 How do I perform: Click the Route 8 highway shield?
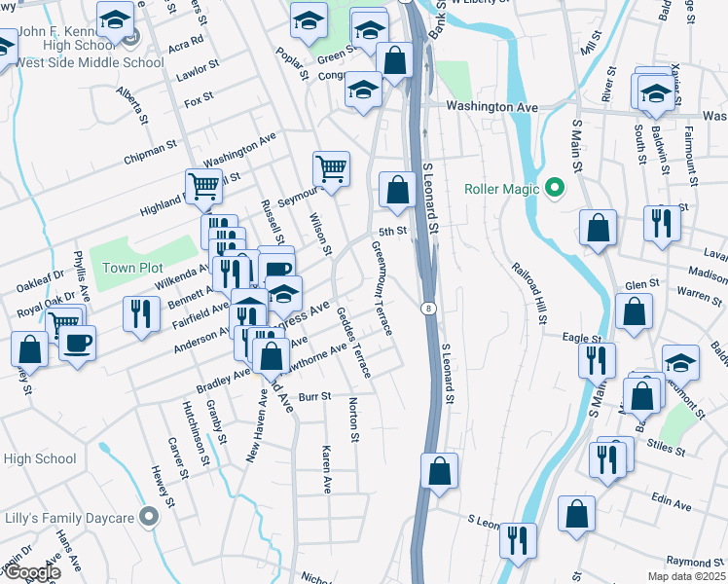(429, 308)
